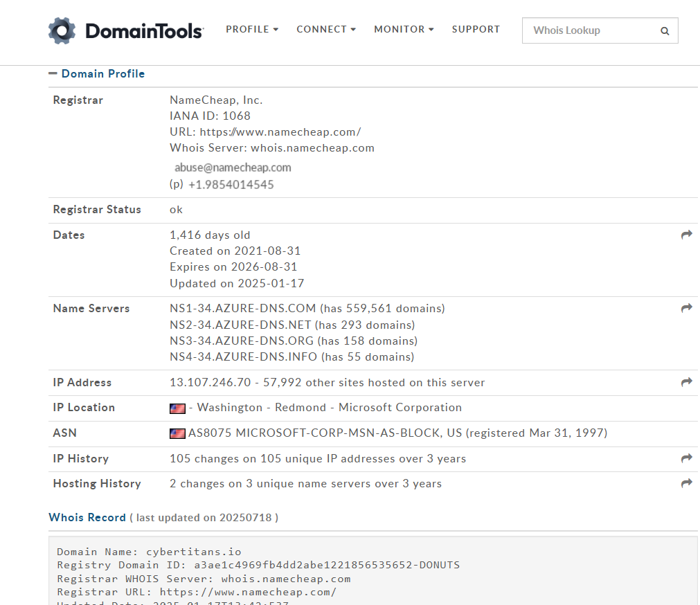Viewport: 700px width, 605px height.
Task: Click NS2-34.AZURE-DNS.NET name server entry
Action: pos(240,325)
